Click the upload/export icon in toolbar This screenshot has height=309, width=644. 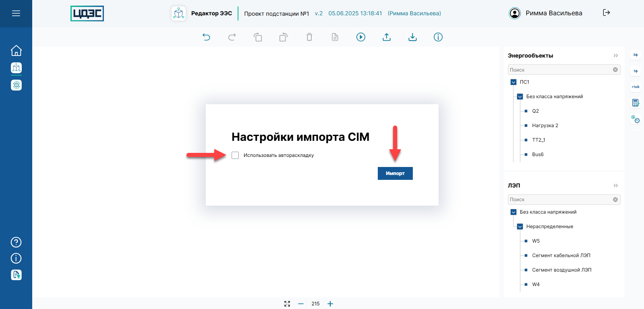point(387,37)
